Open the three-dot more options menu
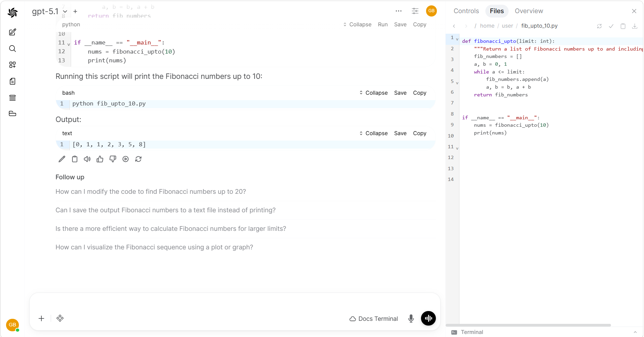Viewport: 644px width, 337px height. click(399, 11)
